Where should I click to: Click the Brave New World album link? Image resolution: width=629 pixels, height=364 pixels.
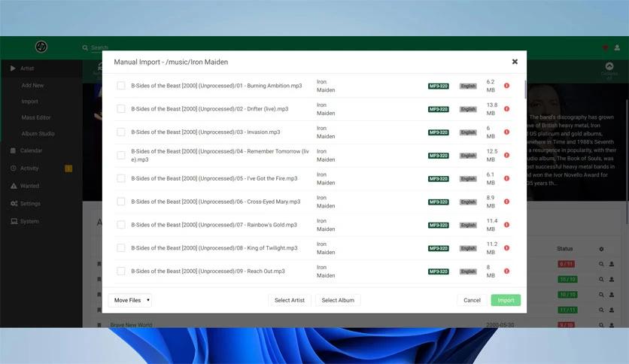tap(131, 325)
